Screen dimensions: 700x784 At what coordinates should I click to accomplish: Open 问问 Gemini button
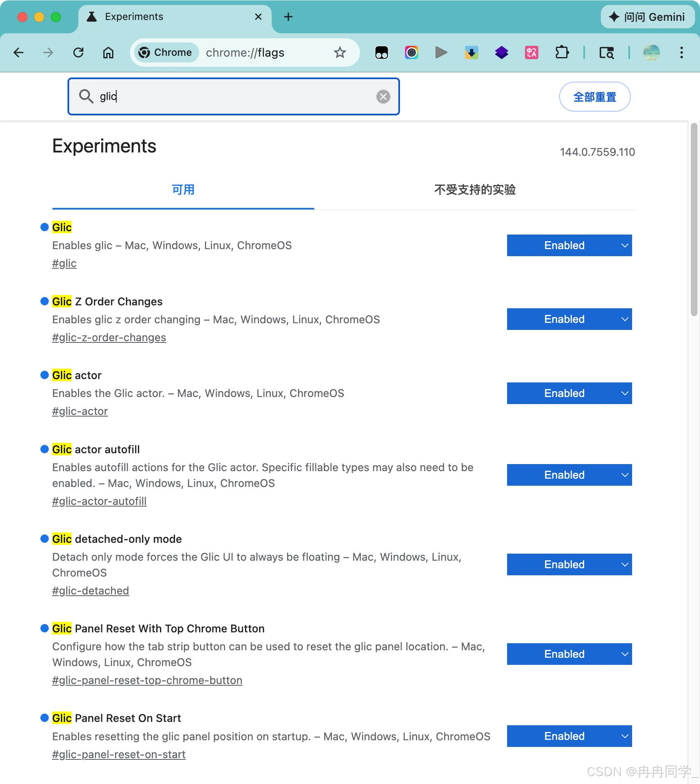coord(647,17)
